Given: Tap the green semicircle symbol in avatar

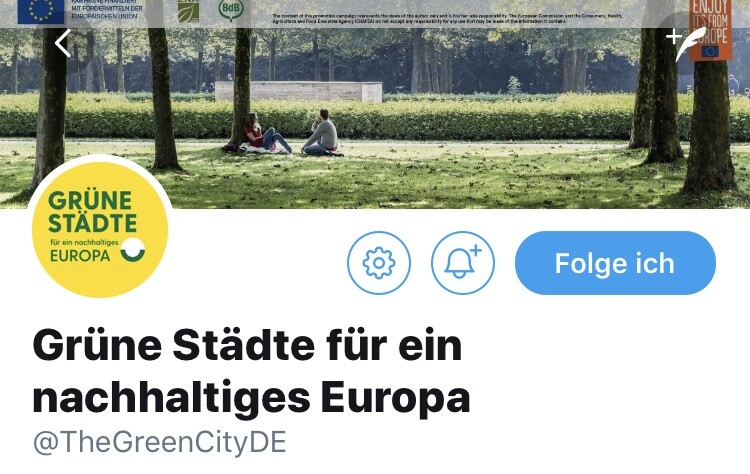Looking at the screenshot, I should [132, 250].
